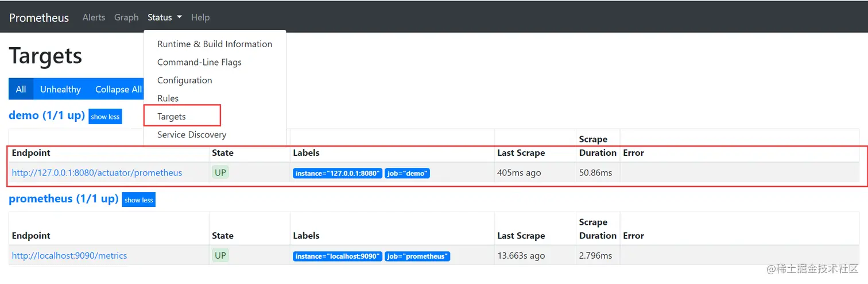Open the Rules menu entry
This screenshot has height=284, width=868.
click(x=215, y=98)
